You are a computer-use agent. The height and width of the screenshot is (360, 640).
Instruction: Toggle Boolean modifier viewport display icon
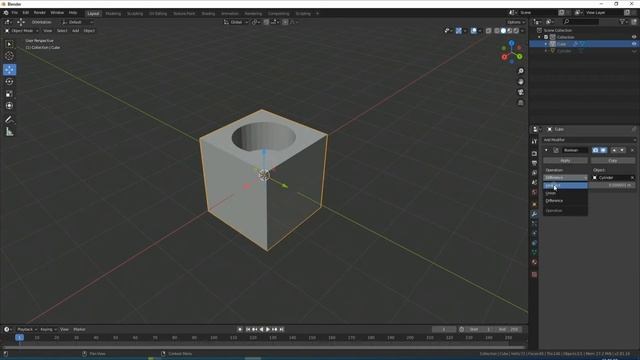[x=603, y=150]
